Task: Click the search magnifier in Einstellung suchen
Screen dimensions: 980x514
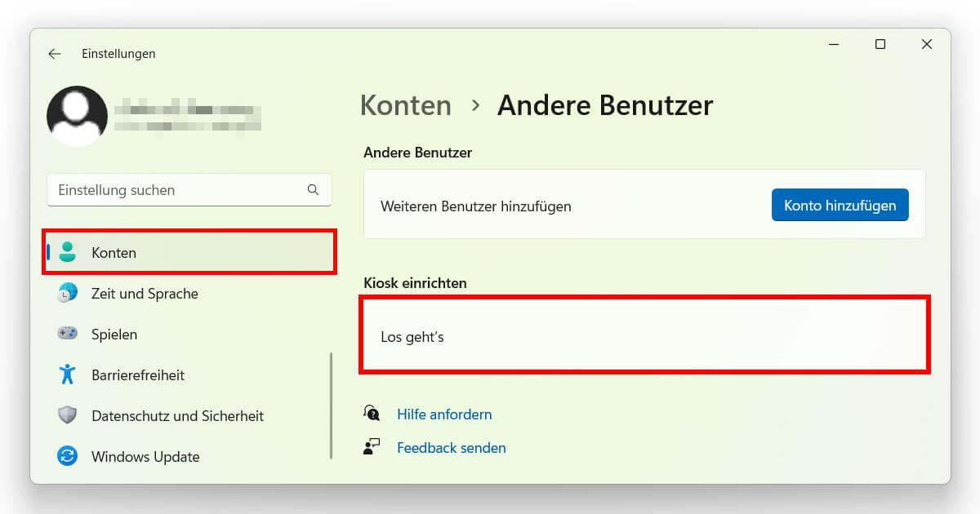Action: click(x=313, y=189)
